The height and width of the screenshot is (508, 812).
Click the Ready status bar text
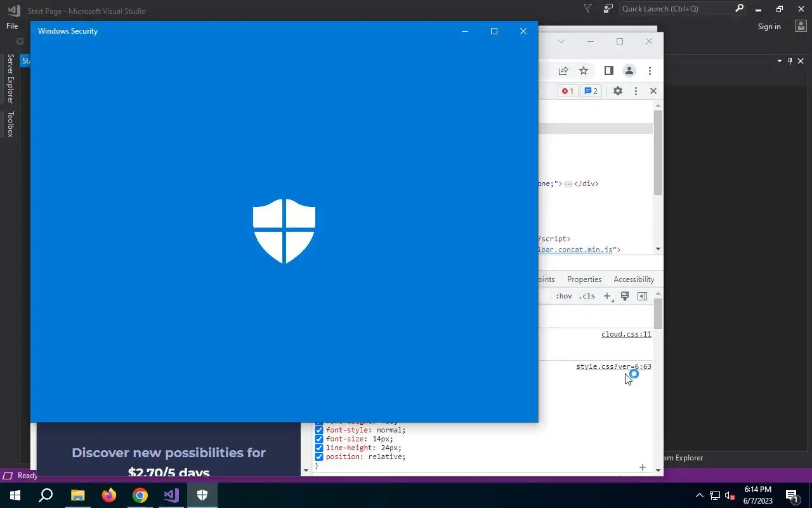27,476
